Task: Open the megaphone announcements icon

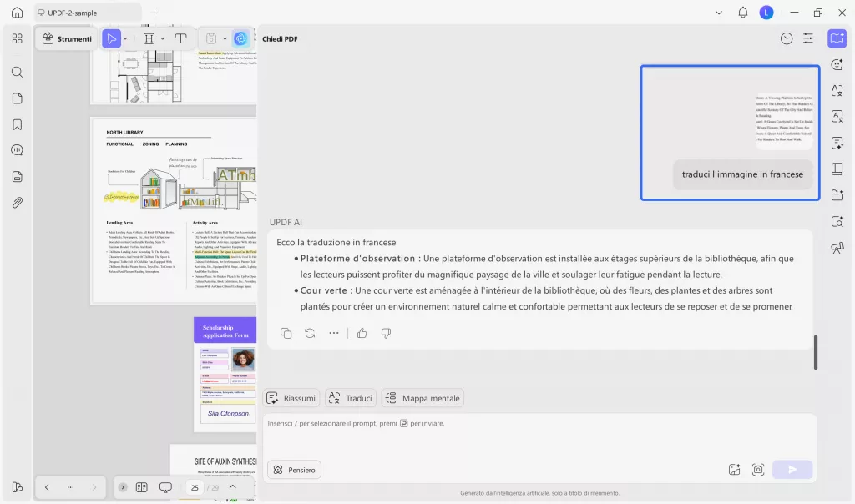Action: [x=837, y=248]
